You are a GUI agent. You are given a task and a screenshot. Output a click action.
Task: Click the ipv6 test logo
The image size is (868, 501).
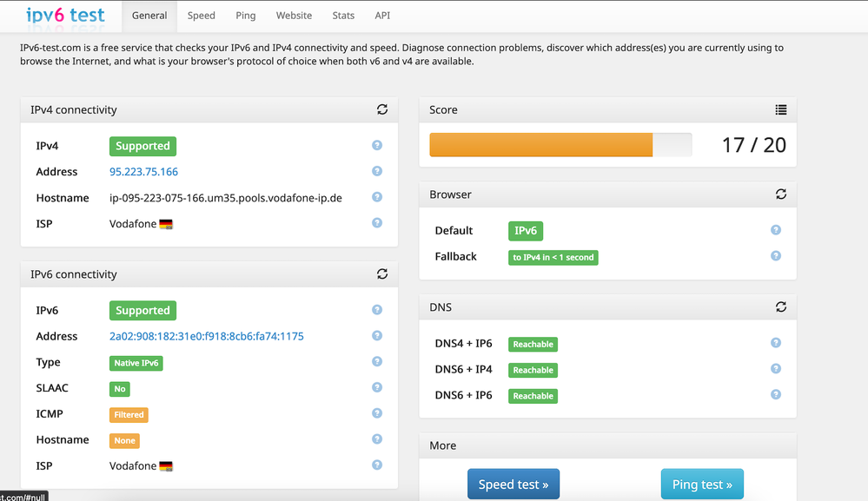pyautogui.click(x=65, y=15)
